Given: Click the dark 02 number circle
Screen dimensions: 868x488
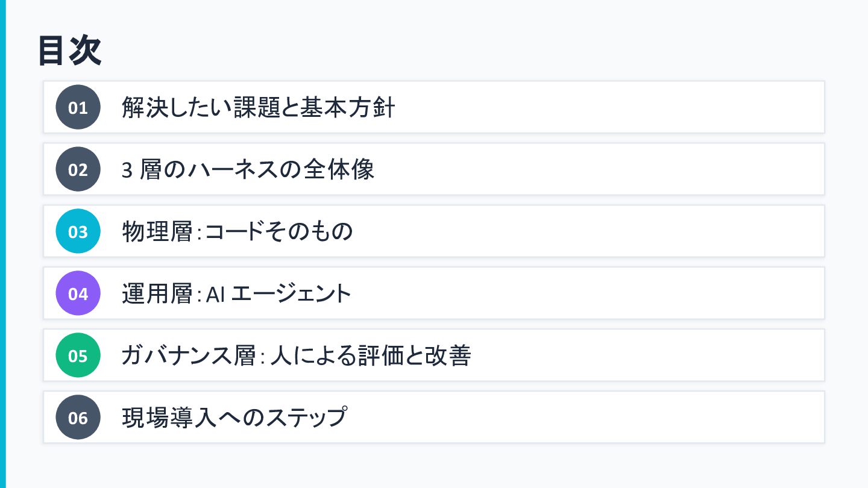Looking at the screenshot, I should click(x=78, y=169).
